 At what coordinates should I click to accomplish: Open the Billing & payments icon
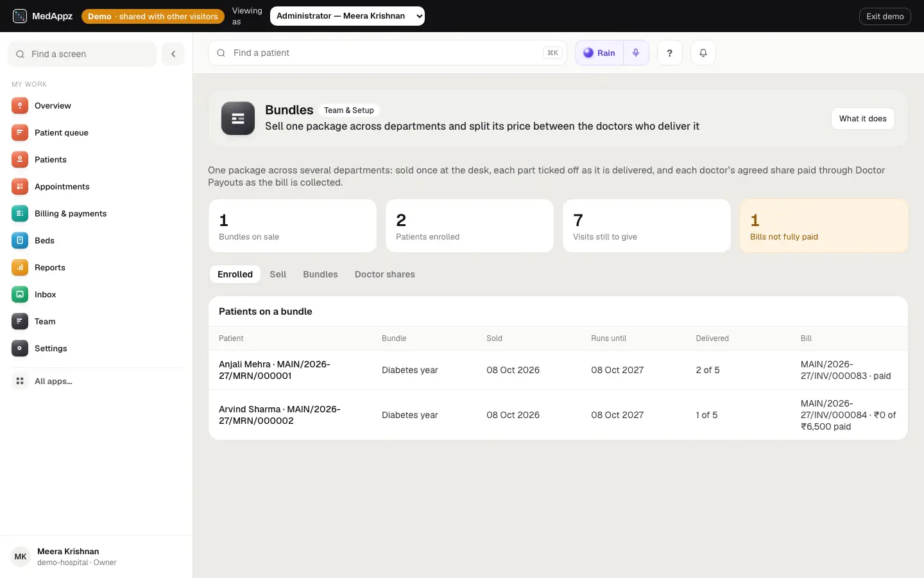tap(20, 213)
